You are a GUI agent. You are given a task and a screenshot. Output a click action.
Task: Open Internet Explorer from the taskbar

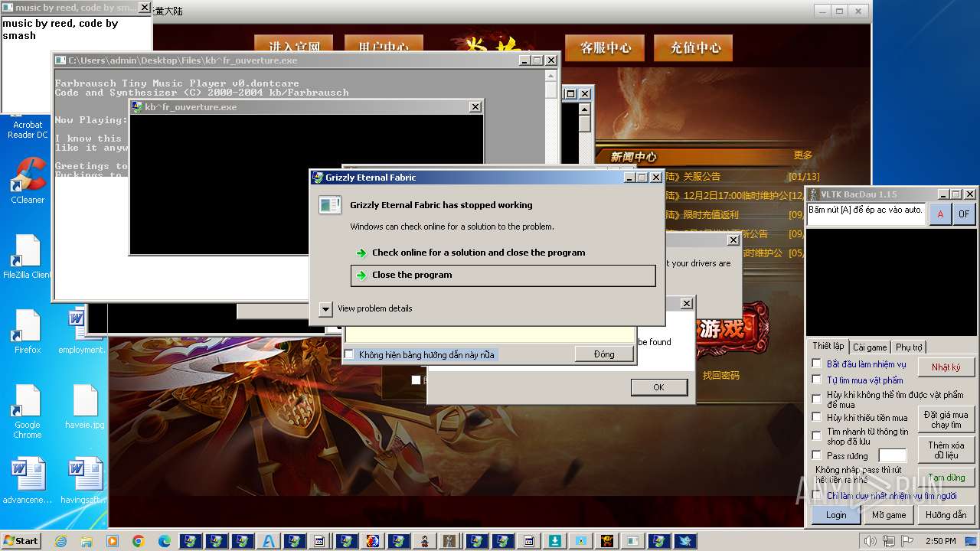(60, 541)
